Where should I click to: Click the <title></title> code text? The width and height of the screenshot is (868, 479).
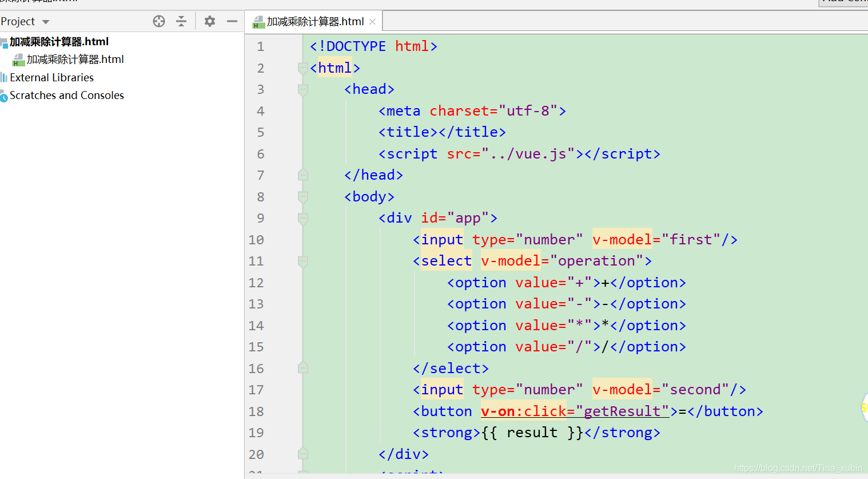click(x=442, y=132)
